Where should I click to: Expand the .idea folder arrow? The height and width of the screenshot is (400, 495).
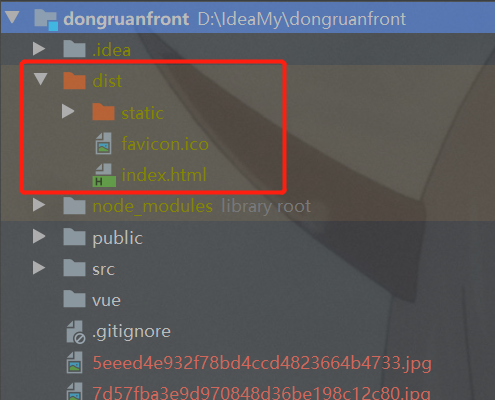click(39, 49)
